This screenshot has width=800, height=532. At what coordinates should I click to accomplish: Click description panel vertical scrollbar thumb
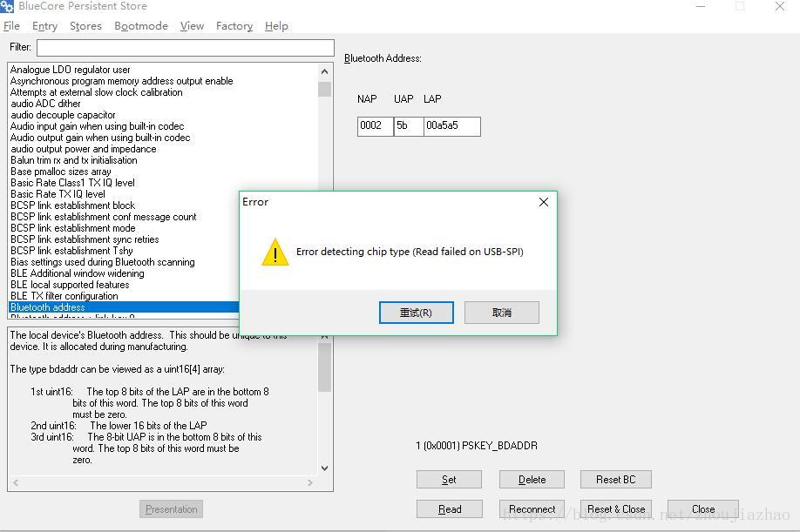tap(324, 367)
